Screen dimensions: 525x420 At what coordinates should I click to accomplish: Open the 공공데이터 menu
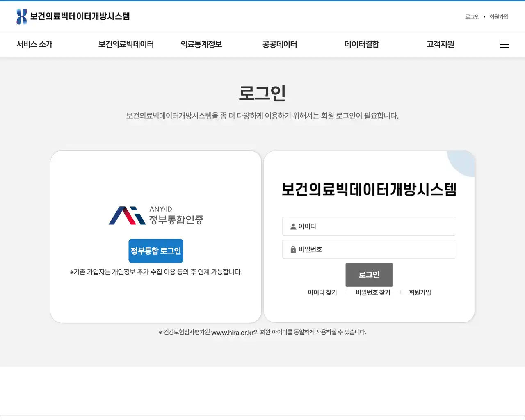[280, 44]
